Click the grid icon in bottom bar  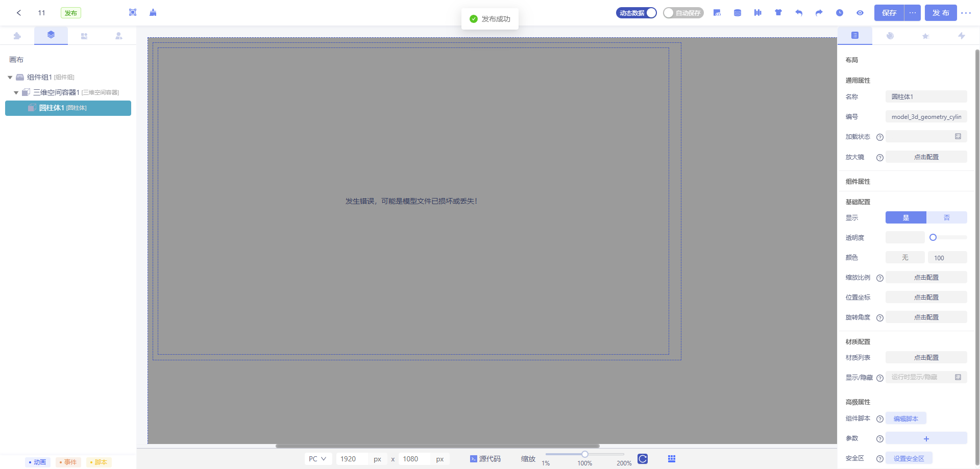point(672,459)
